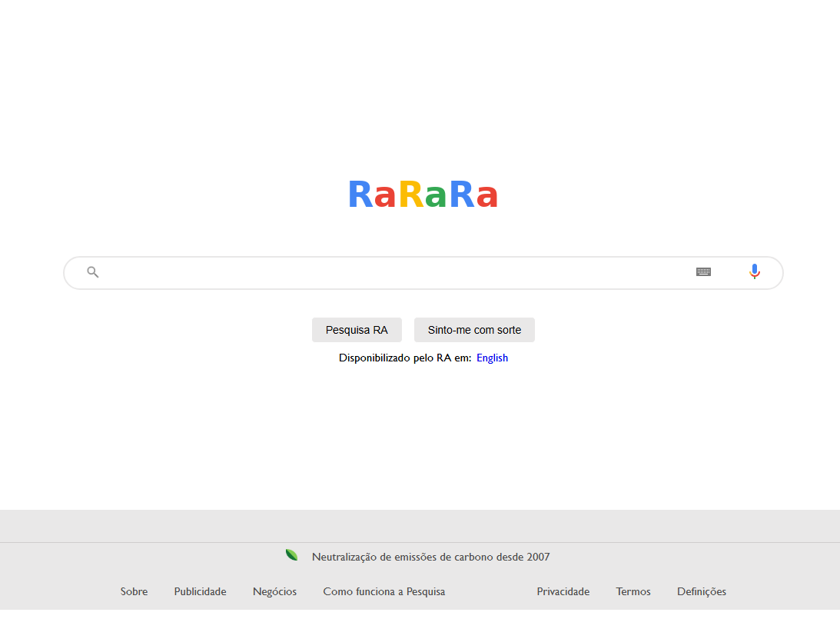Click the green letter a in logo
The width and height of the screenshot is (840, 629).
(x=436, y=198)
